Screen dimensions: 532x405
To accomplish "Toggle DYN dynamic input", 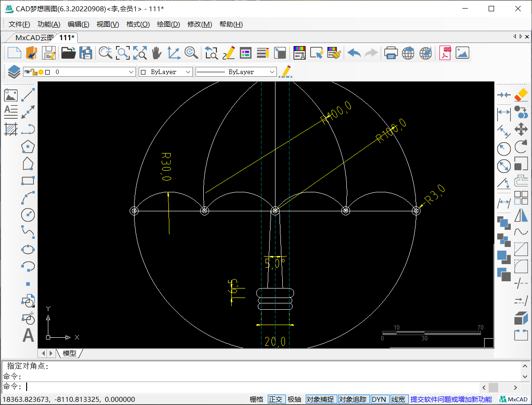I will [x=379, y=399].
